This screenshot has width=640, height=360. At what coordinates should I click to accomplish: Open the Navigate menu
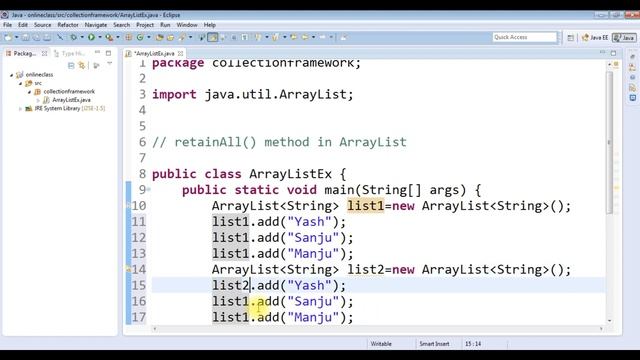click(96, 25)
